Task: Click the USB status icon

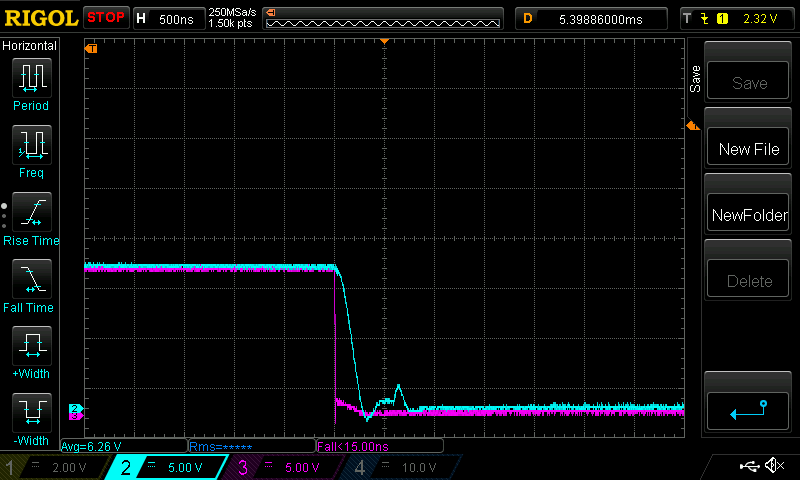Action: click(x=749, y=466)
